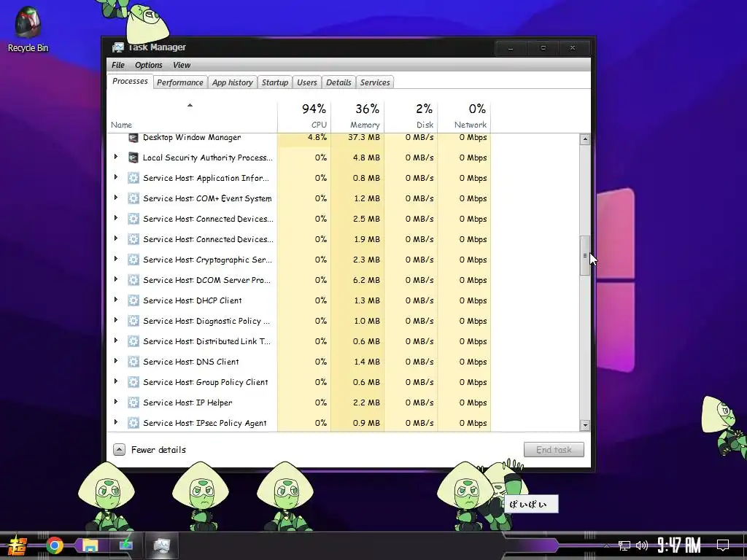Screen dimensions: 747x560
Task: Sort by the Disk column header
Action: [411, 117]
